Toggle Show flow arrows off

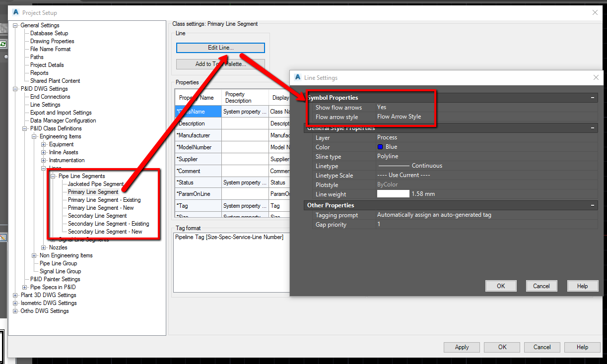coord(382,107)
